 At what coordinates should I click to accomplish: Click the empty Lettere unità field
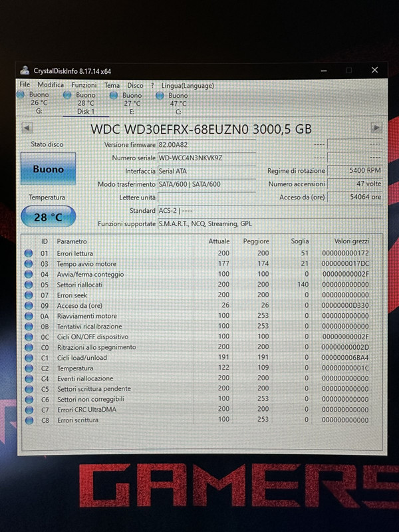pos(207,198)
